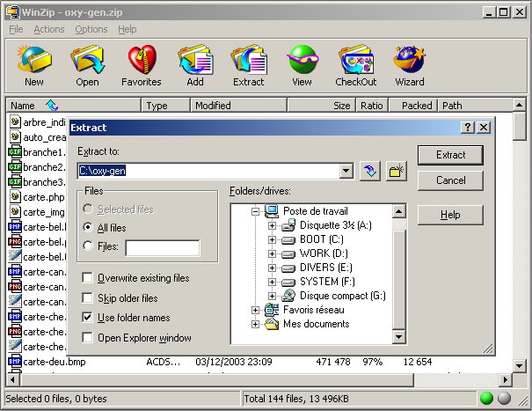Enable Overwrite existing files checkbox

pos(88,277)
